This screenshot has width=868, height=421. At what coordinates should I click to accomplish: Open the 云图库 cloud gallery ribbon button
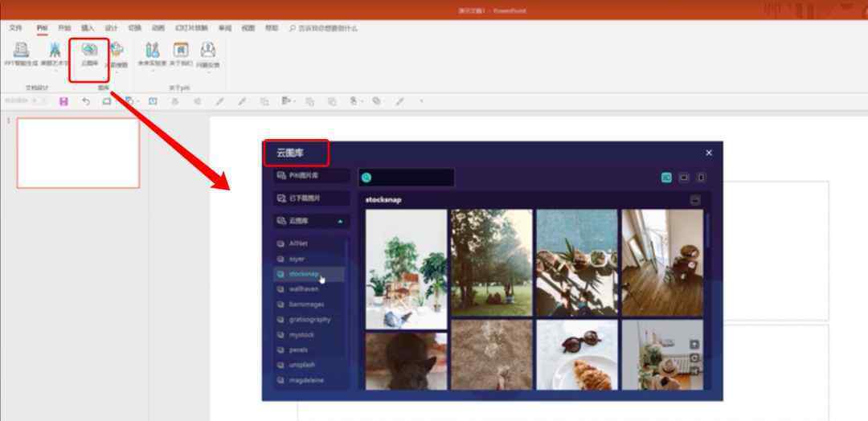(89, 55)
